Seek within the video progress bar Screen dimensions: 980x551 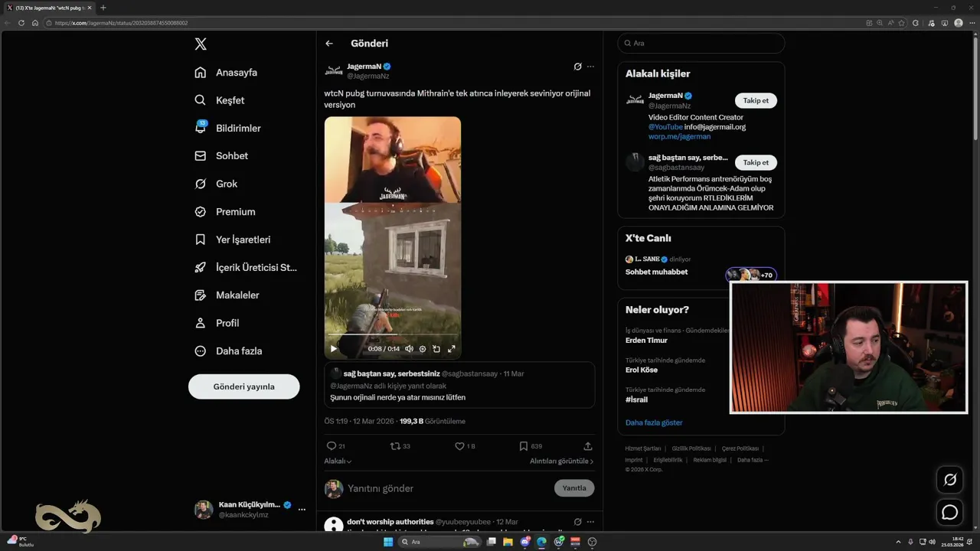pos(393,334)
